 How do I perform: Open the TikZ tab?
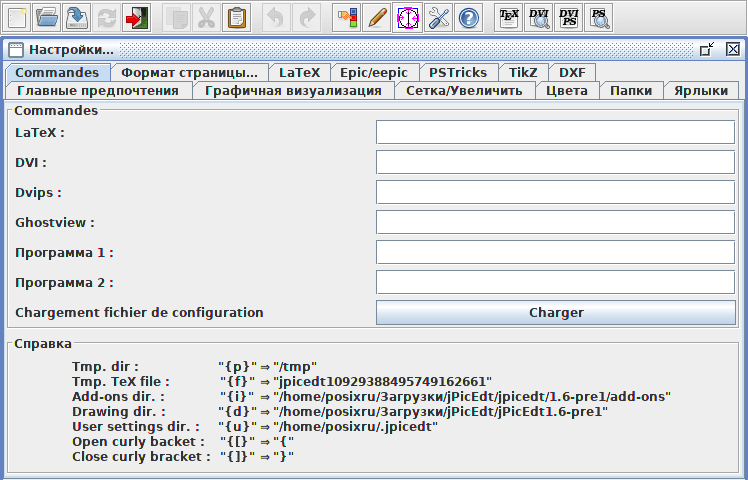pos(523,73)
